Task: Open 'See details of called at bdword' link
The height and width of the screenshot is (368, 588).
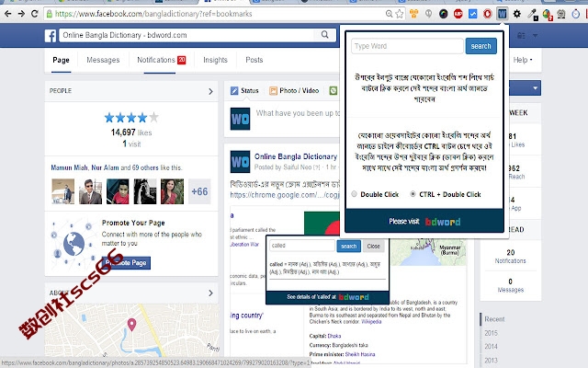Action: pyautogui.click(x=327, y=297)
